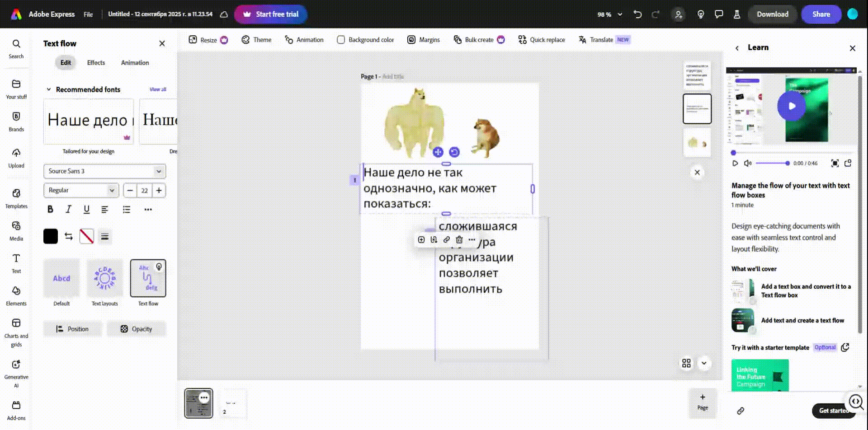Play the Learn tutorial video
The height and width of the screenshot is (430, 868).
(791, 106)
